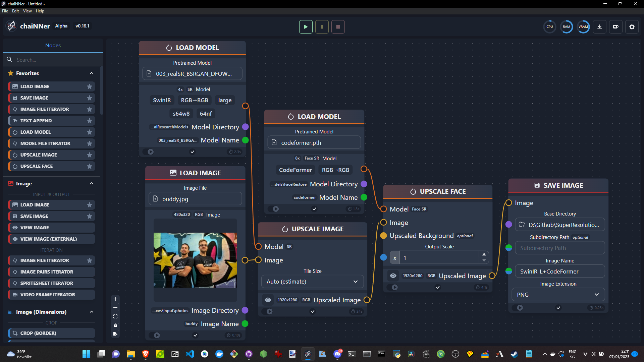
Task: Click the download dependencies icon
Action: pos(599,27)
